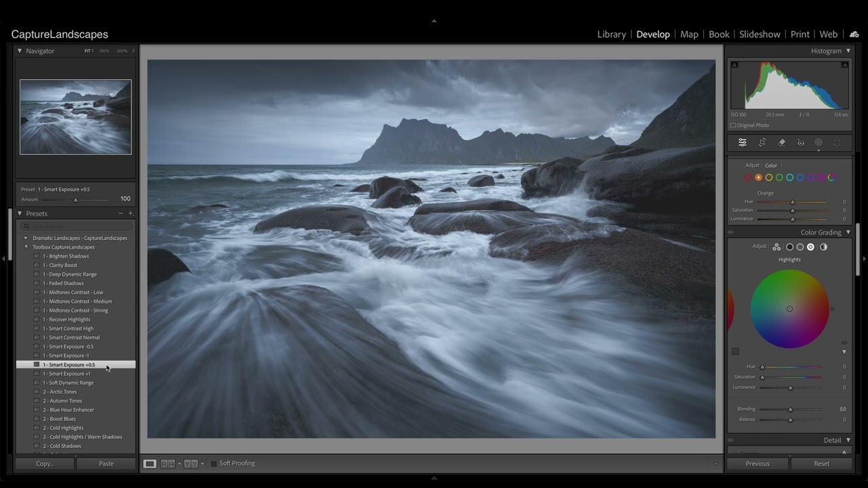Switch to the Slideshow module
Screen dimensions: 868x488
pyautogui.click(x=759, y=34)
